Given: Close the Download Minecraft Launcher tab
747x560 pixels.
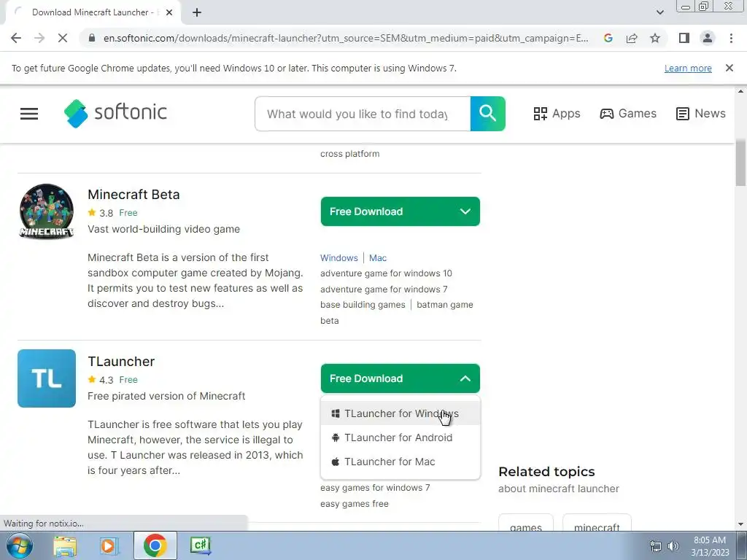Looking at the screenshot, I should pos(169,12).
